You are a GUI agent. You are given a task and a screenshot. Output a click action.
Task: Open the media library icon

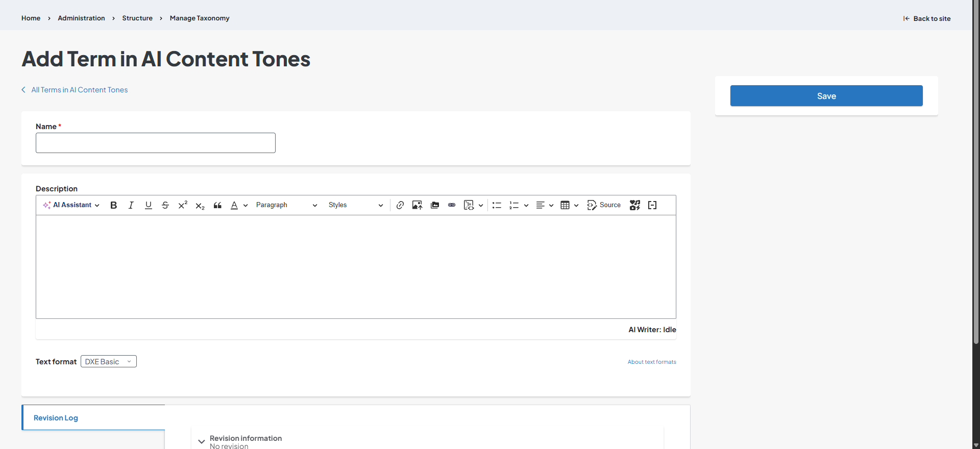pos(435,205)
